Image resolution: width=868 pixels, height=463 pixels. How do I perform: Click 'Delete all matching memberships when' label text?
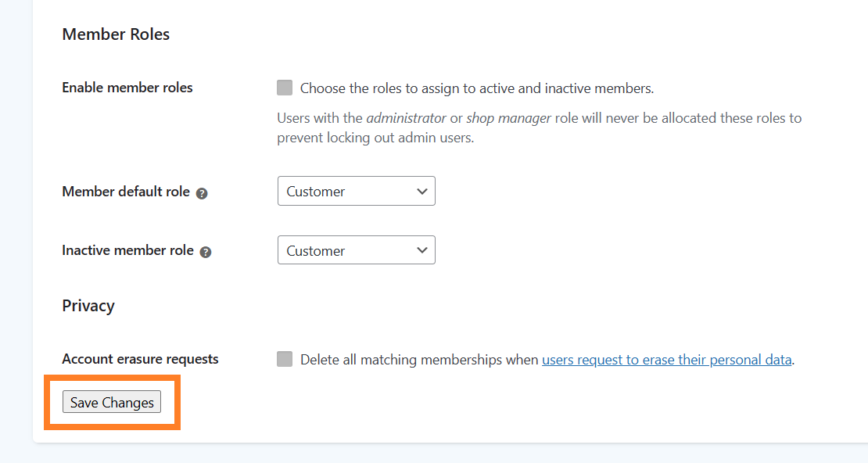(419, 360)
